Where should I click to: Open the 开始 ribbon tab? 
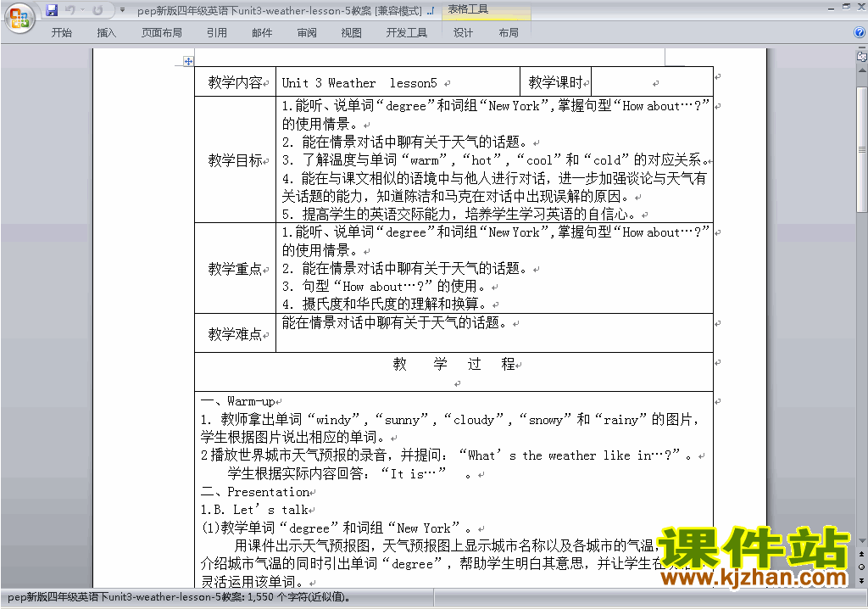pyautogui.click(x=61, y=33)
